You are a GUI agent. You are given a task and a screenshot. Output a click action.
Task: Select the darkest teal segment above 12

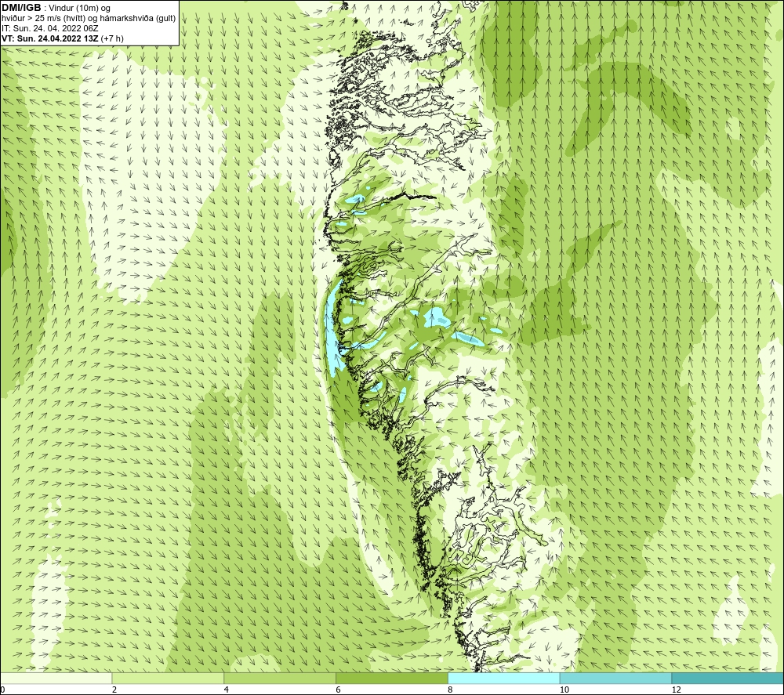point(728,678)
